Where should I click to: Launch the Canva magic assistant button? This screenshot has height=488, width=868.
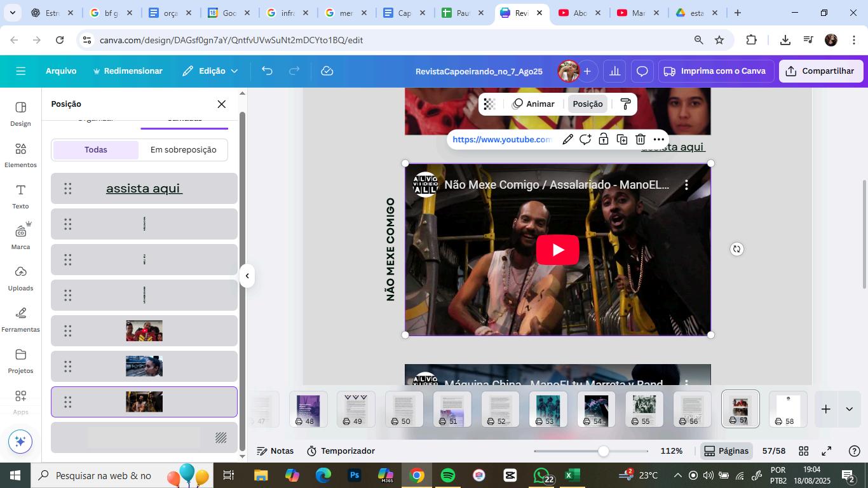point(20,441)
